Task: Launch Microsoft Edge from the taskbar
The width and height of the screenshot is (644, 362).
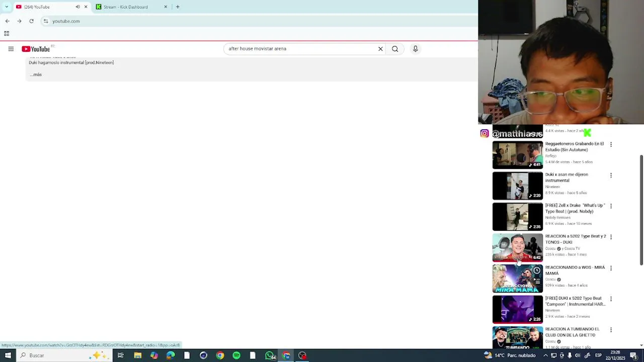Action: [171, 355]
